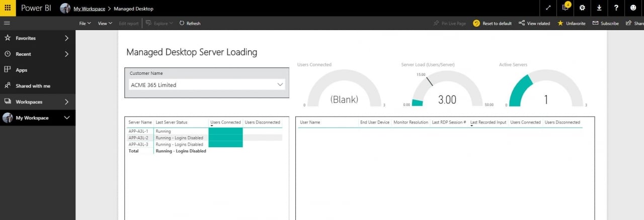Click Reset to default
Screen dimensions: 644x220
pyautogui.click(x=493, y=23)
